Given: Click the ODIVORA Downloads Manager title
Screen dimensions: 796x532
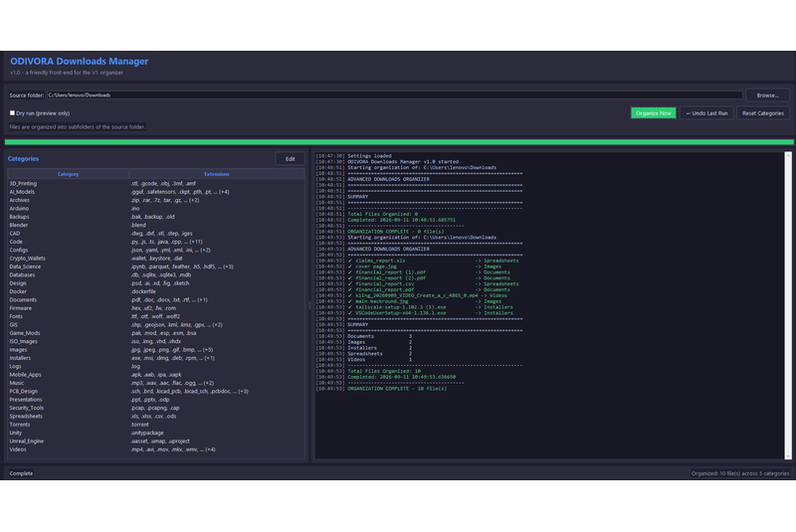Looking at the screenshot, I should [80, 62].
